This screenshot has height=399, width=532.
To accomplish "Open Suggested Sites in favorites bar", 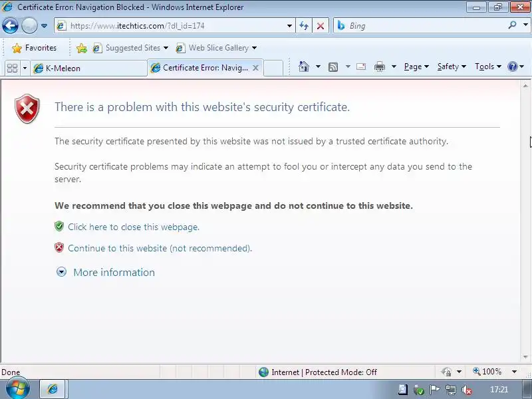I will coord(130,48).
